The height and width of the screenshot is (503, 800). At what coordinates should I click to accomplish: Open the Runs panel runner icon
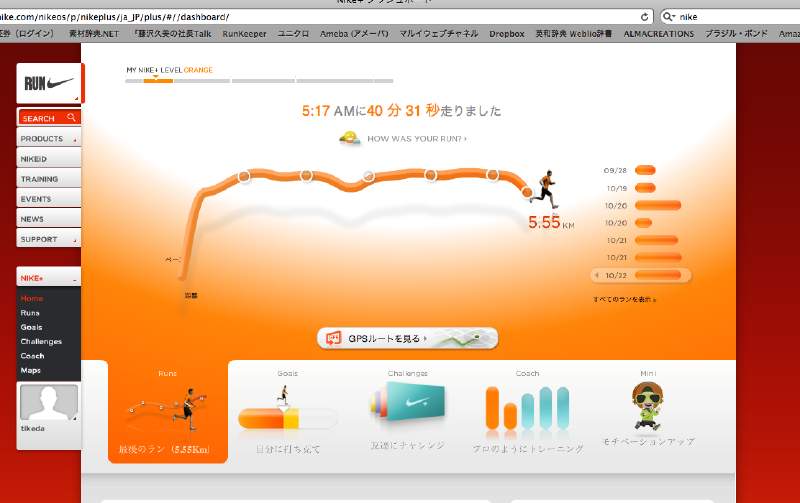tap(168, 405)
